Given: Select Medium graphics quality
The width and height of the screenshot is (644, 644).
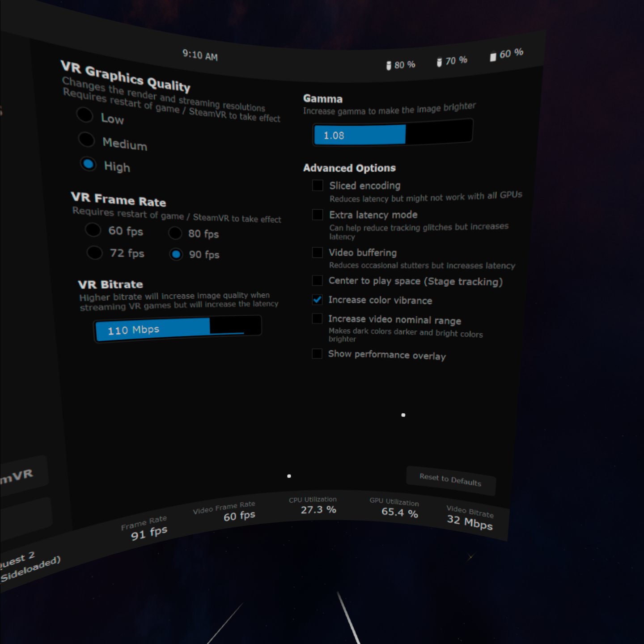Looking at the screenshot, I should pos(86,140).
